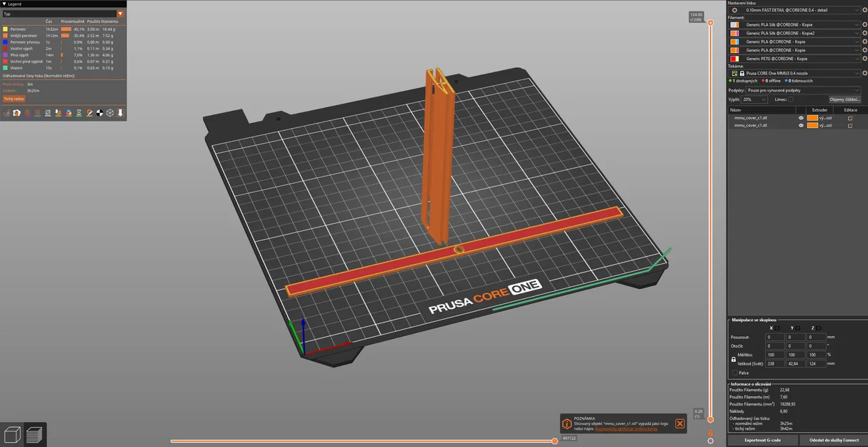The width and height of the screenshot is (868, 447).
Task: Enable the Palce inches checkbox
Action: point(734,373)
